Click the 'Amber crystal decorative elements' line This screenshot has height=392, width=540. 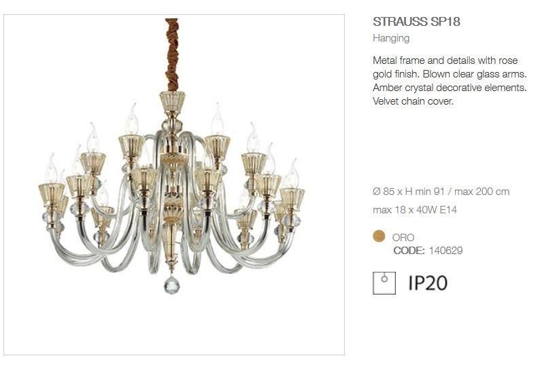[450, 88]
